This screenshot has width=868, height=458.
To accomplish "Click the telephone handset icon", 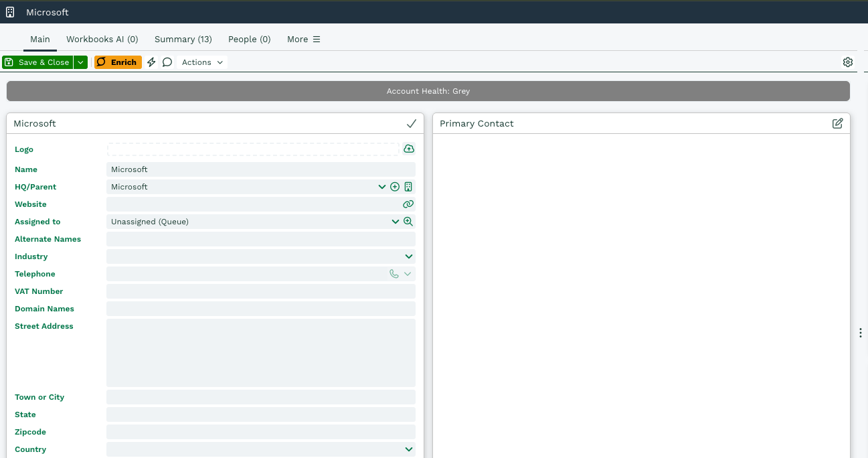I will point(394,274).
